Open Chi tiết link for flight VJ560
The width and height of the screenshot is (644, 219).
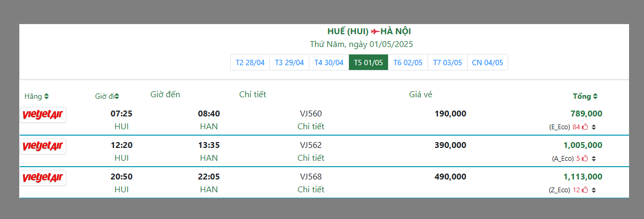(311, 127)
